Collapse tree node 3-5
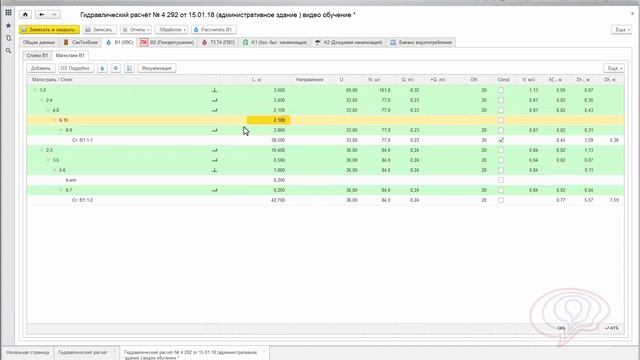This screenshot has width=640, height=360. tap(48, 160)
